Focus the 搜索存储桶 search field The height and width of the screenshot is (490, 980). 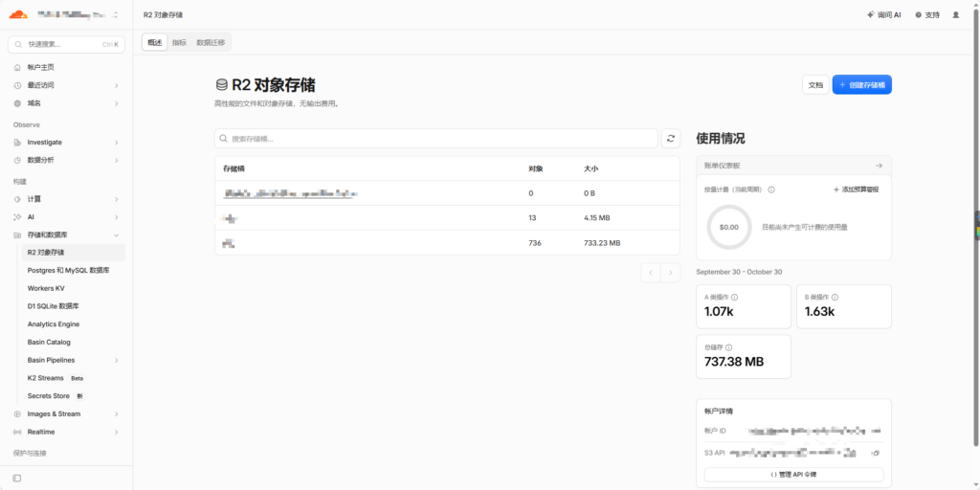pos(436,139)
